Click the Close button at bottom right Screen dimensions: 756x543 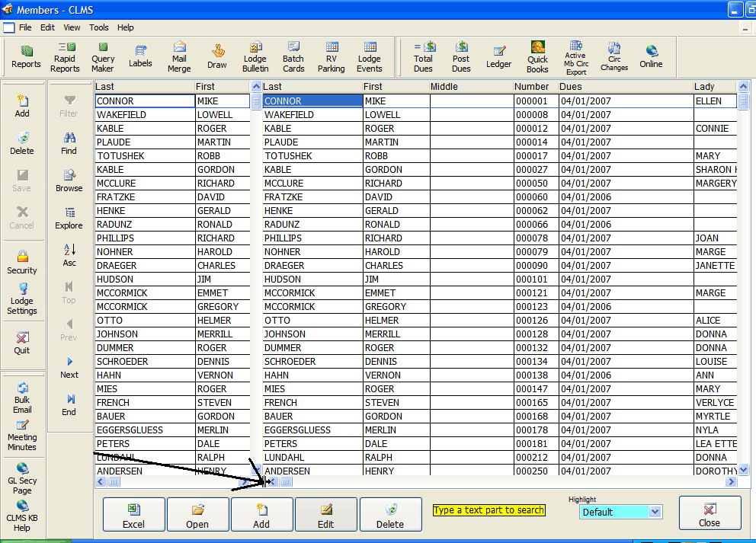coord(710,514)
